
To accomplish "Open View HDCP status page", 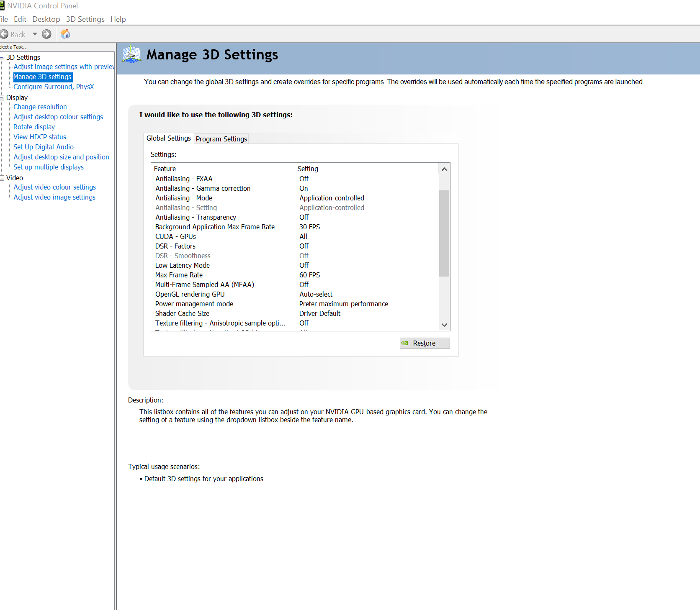I will tap(40, 137).
